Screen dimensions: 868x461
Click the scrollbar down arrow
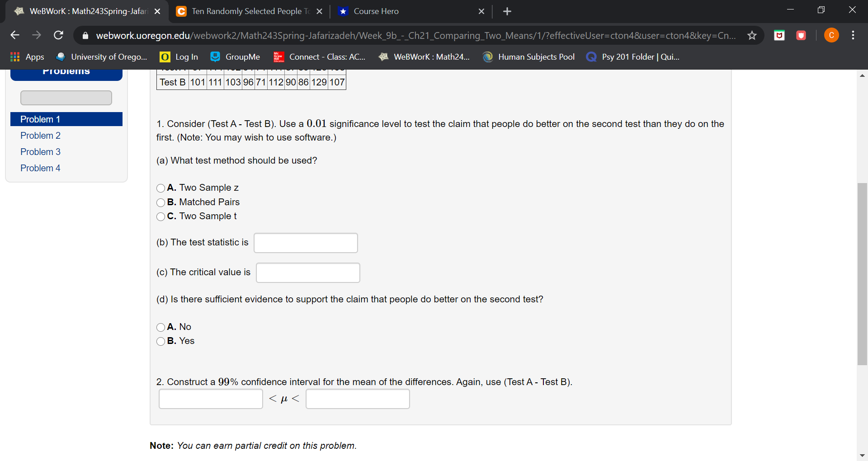pos(862,456)
